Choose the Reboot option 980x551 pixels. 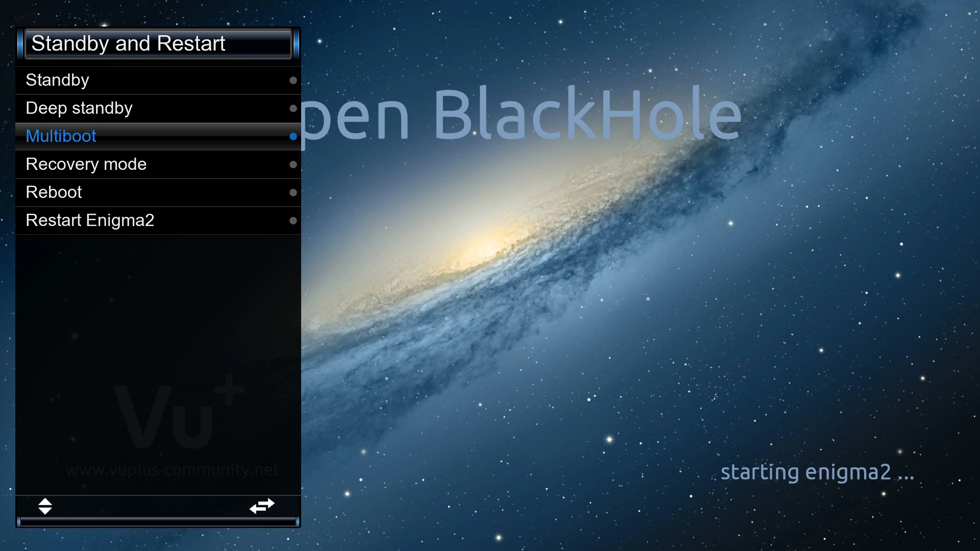coord(54,192)
